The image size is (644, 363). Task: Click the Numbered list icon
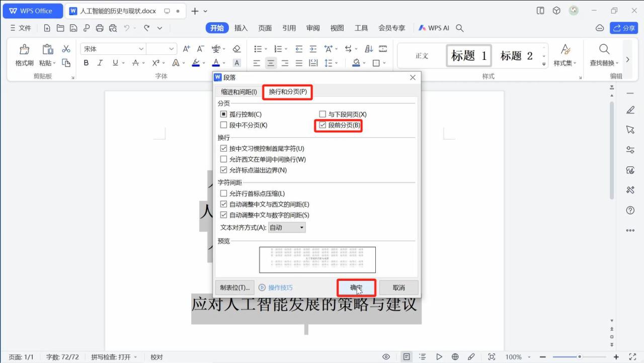[x=278, y=49]
